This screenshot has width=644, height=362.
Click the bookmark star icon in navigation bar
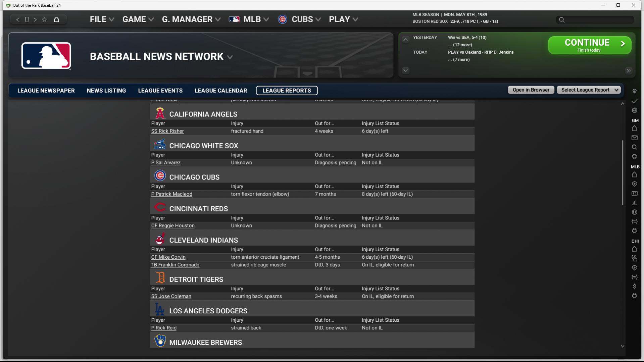click(44, 19)
